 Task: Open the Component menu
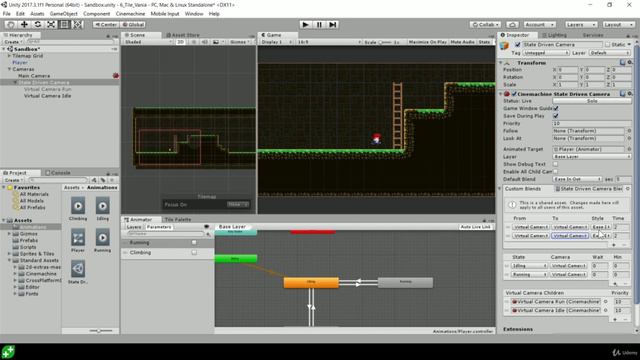coord(96,13)
